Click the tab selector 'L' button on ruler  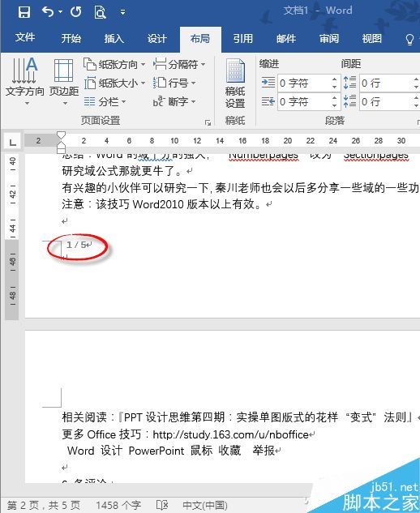(x=12, y=142)
